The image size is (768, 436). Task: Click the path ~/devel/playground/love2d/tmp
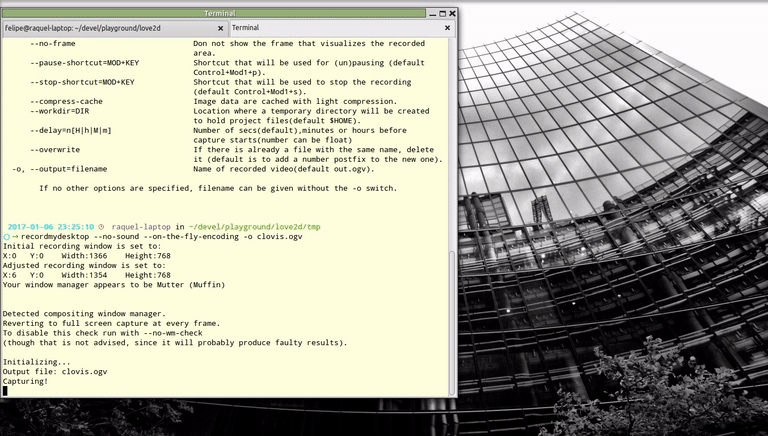(254, 227)
